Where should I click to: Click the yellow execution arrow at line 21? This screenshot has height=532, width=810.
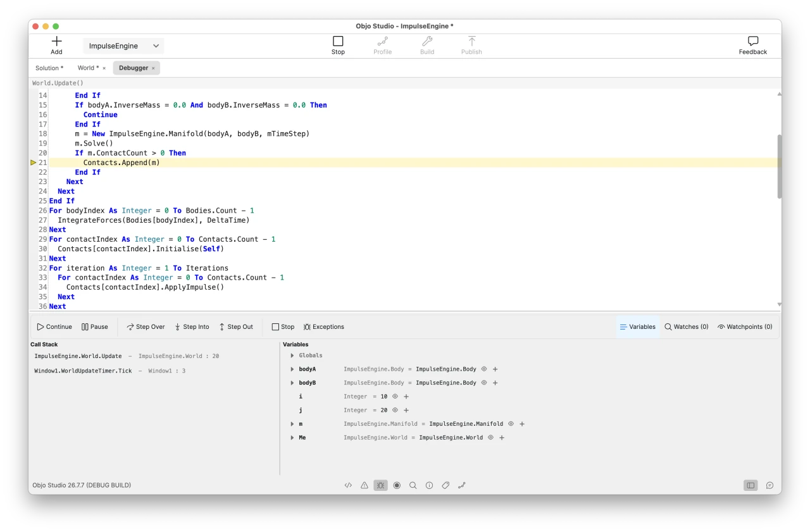tap(34, 163)
